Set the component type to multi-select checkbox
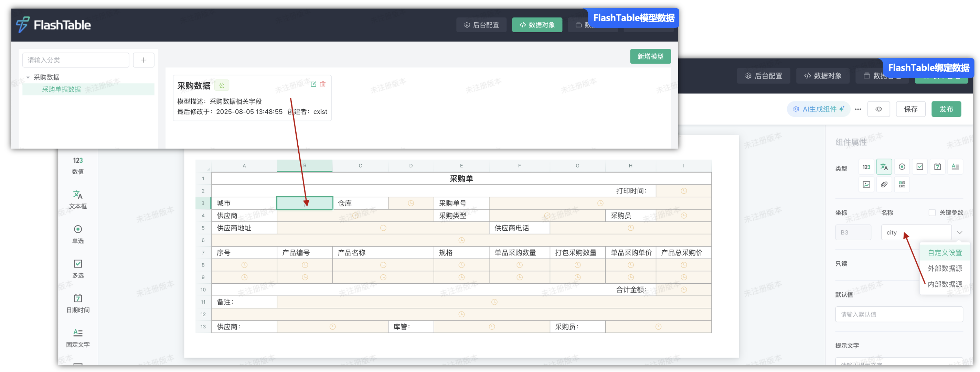 920,167
